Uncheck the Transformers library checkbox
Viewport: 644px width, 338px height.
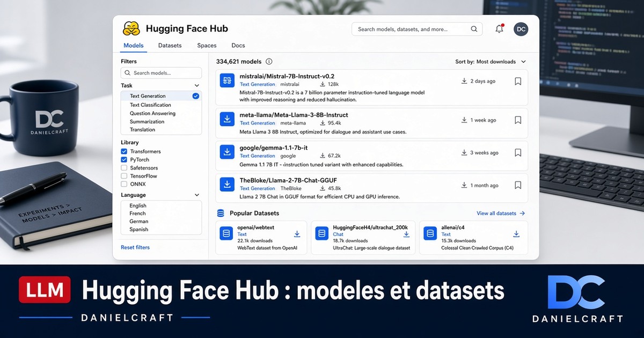pos(124,151)
